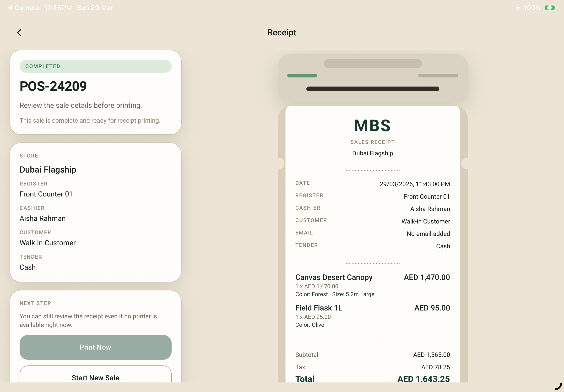The width and height of the screenshot is (564, 392).
Task: Select order number POS-24209
Action: [53, 86]
